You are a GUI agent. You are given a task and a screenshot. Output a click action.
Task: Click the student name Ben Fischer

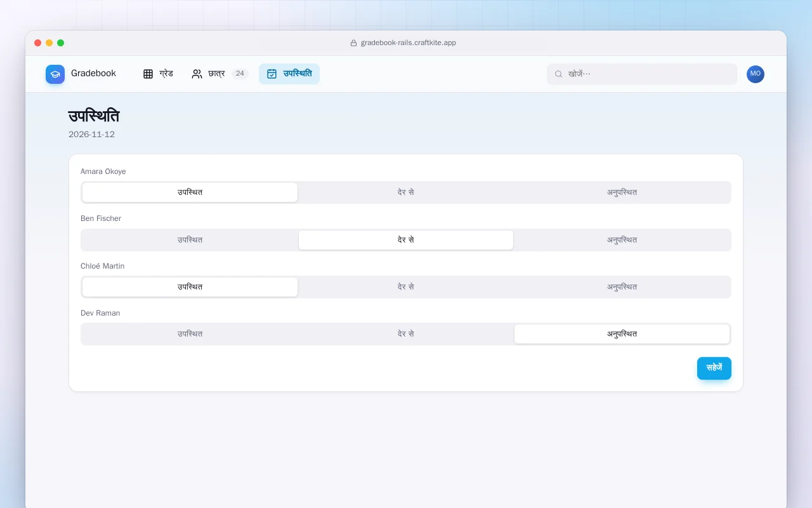click(101, 218)
